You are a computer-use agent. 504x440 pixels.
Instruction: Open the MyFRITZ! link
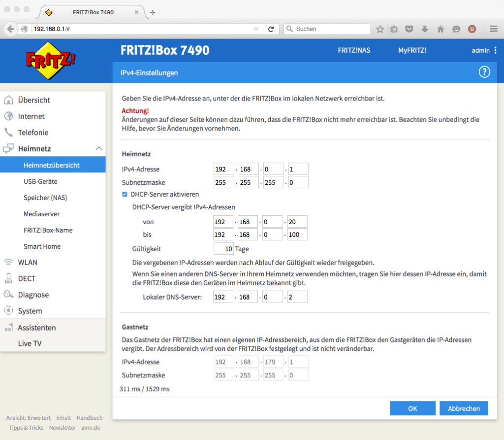coord(412,50)
